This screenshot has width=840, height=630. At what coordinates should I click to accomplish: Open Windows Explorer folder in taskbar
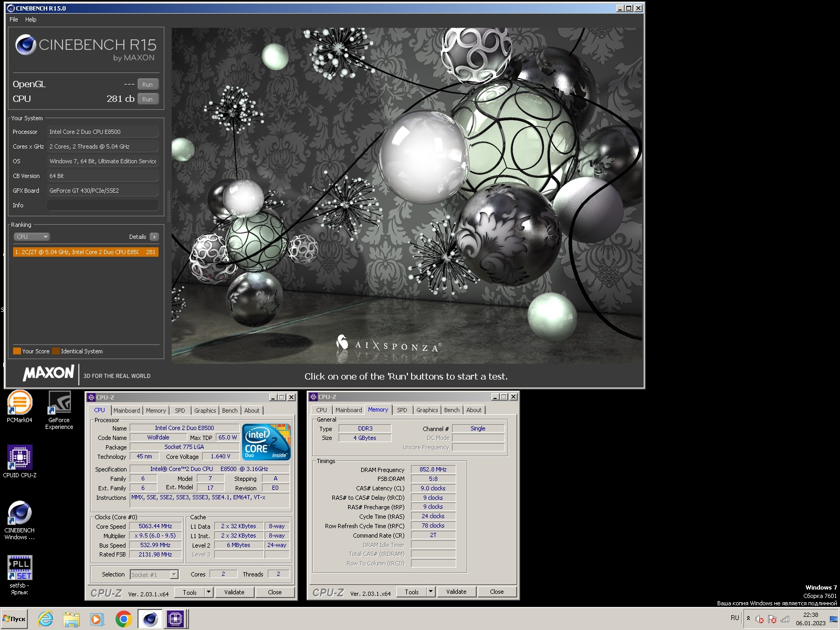click(x=71, y=619)
